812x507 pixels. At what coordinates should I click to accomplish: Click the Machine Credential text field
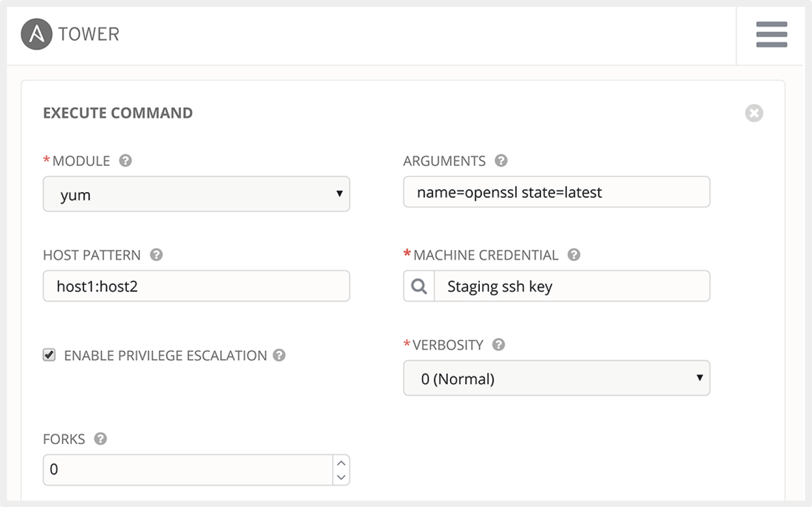[572, 286]
